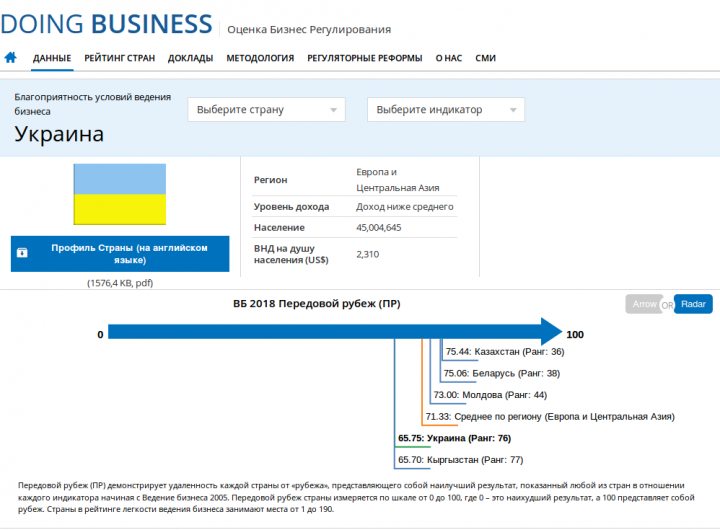Open the ДАННЫЕ menu tab
Viewport: 720px width, 530px height.
pyautogui.click(x=52, y=58)
